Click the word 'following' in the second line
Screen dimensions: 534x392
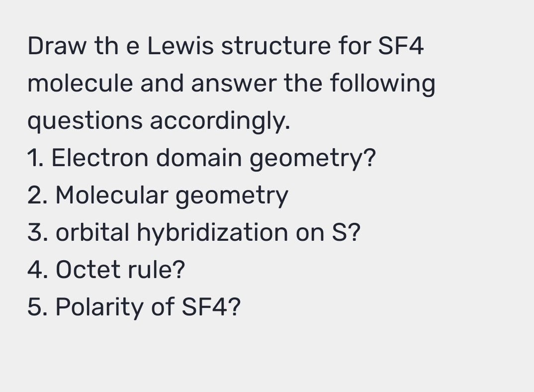(x=382, y=84)
